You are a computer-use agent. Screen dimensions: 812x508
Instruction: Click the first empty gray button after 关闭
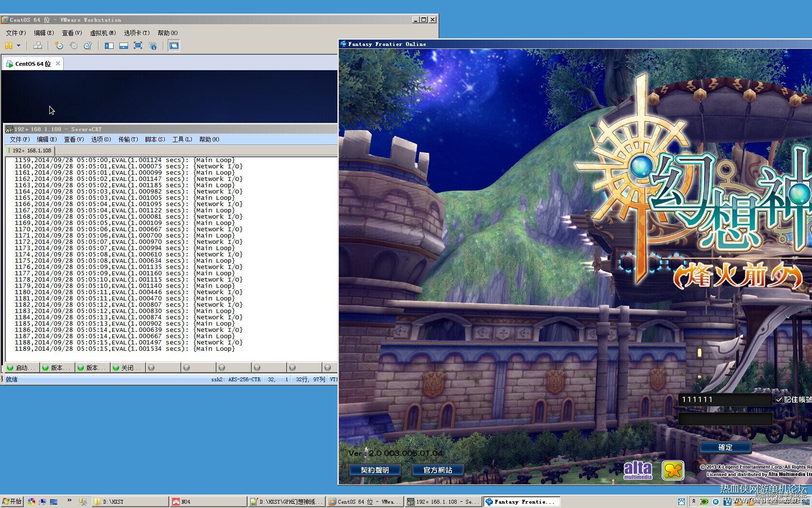click(163, 368)
